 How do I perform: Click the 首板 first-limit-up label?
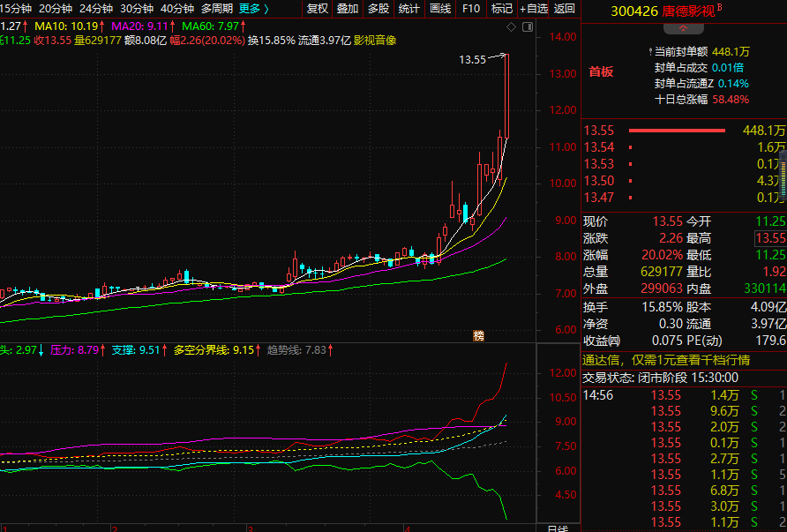coord(601,71)
